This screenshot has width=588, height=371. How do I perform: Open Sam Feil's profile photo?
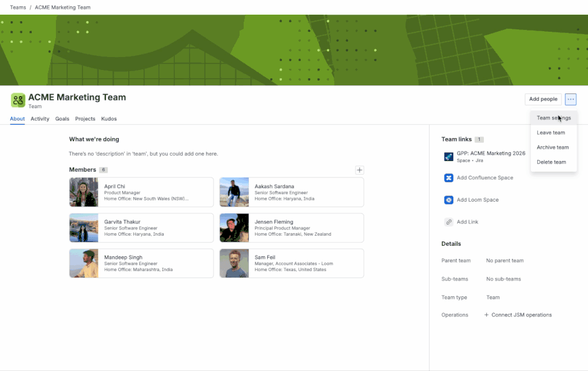(x=234, y=263)
